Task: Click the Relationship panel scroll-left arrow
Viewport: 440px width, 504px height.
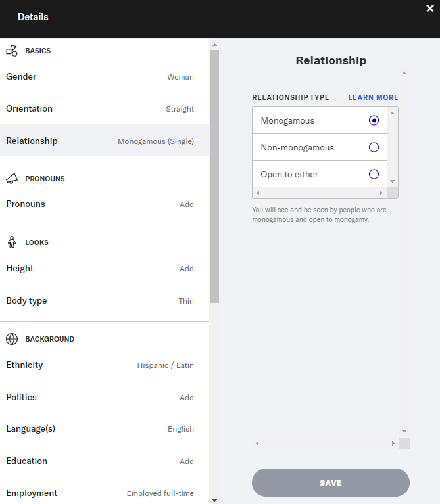Action: pos(257,444)
